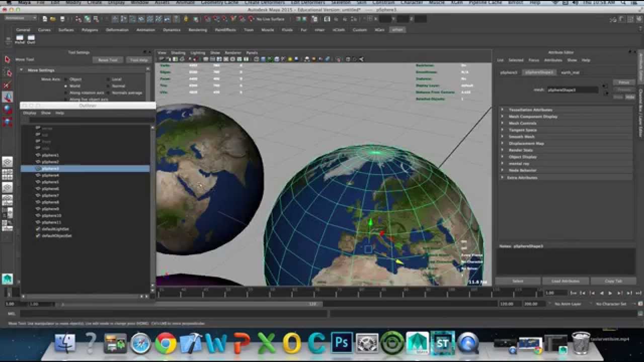Screen dimensions: 644x362
Task: Choose the Lasso select tool in toolbox
Action: (x=8, y=73)
